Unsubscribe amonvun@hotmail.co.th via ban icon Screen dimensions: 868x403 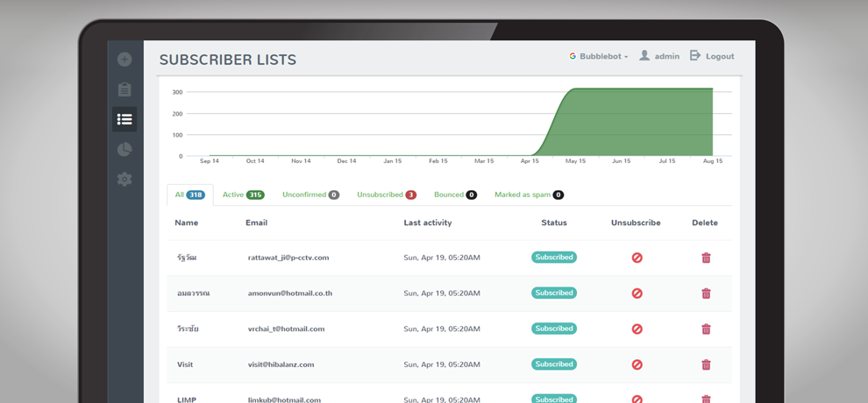point(637,293)
